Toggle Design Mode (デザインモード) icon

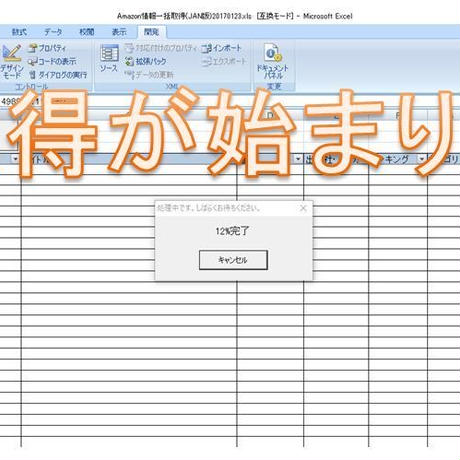point(12,62)
